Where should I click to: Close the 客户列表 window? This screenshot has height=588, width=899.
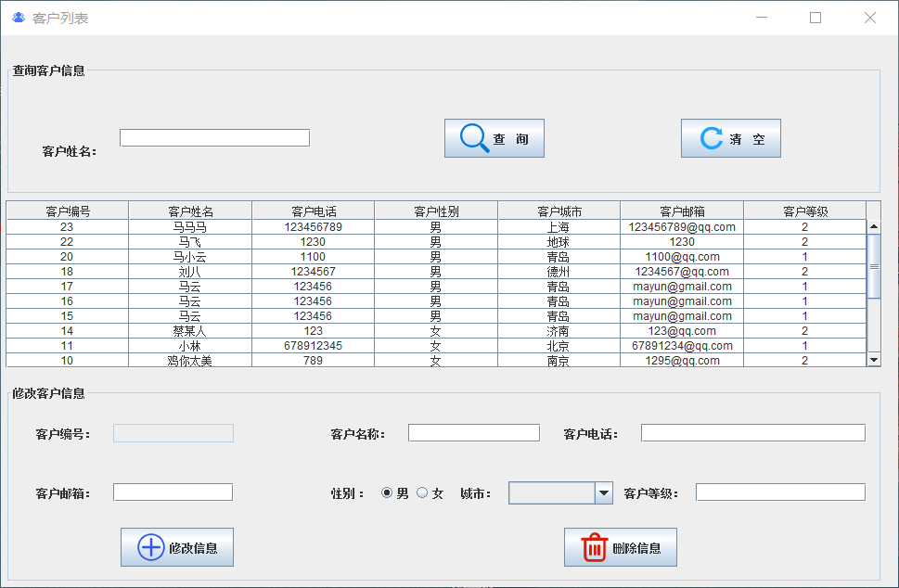coord(869,18)
